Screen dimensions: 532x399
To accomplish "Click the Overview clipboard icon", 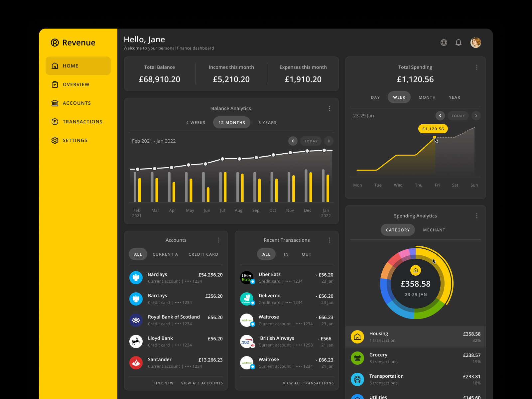I will pyautogui.click(x=55, y=84).
